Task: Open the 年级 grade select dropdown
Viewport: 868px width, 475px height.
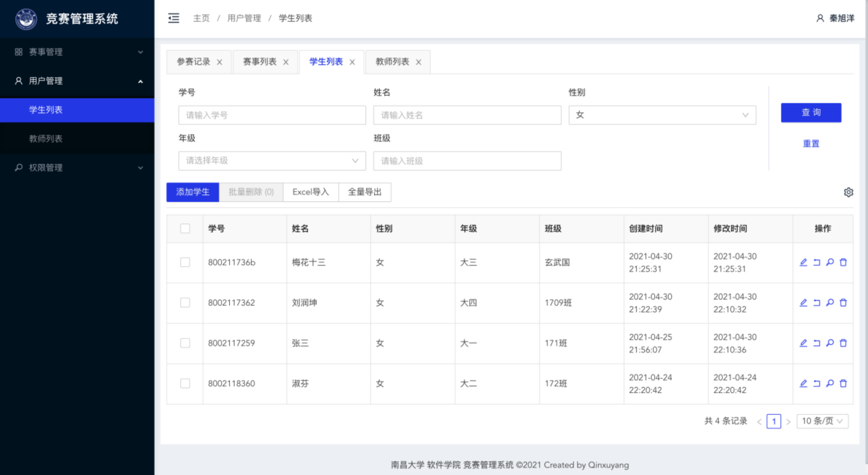Action: coord(272,161)
